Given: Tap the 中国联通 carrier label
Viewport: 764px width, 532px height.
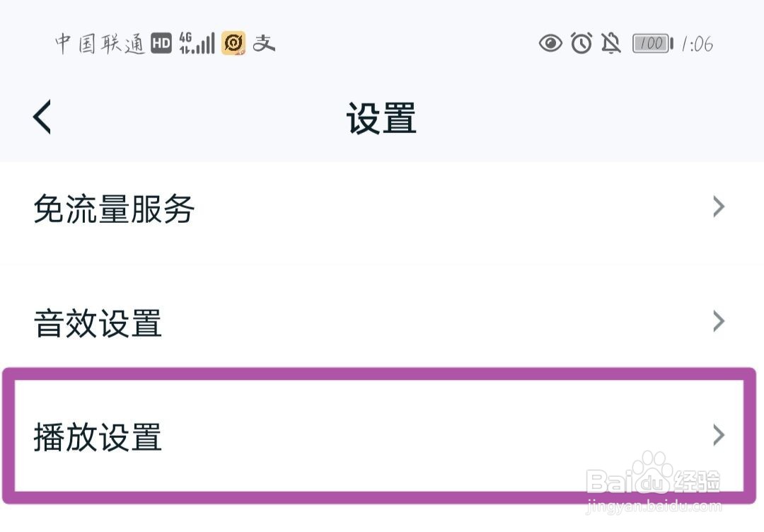Looking at the screenshot, I should click(x=100, y=44).
